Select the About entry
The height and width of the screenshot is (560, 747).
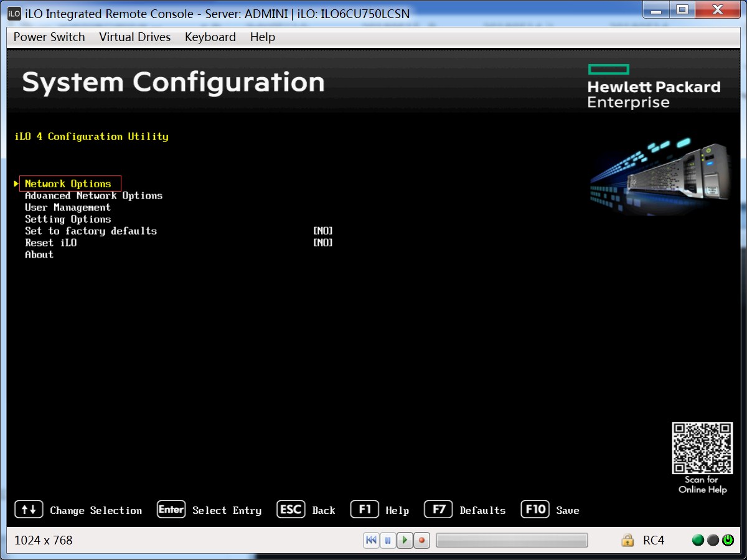pyautogui.click(x=39, y=254)
